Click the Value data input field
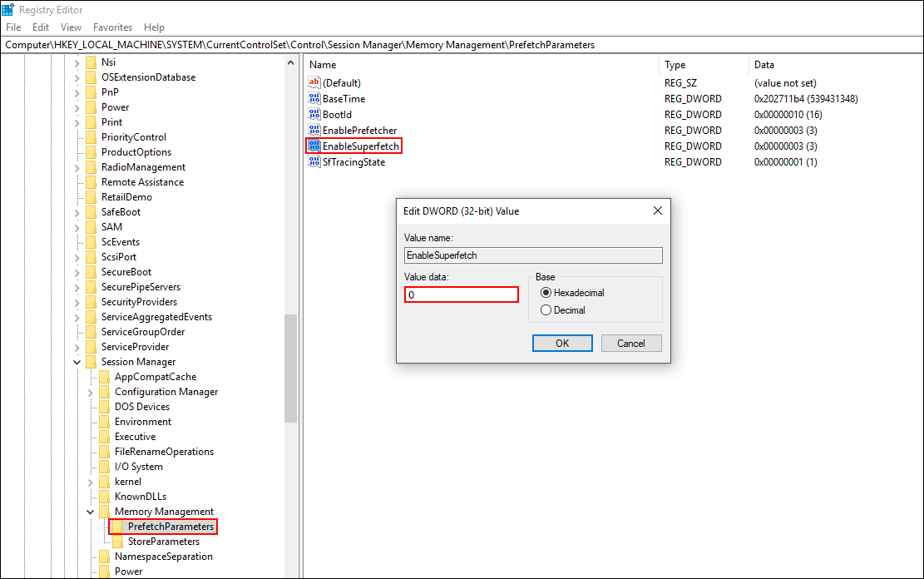The height and width of the screenshot is (579, 924). (x=462, y=294)
